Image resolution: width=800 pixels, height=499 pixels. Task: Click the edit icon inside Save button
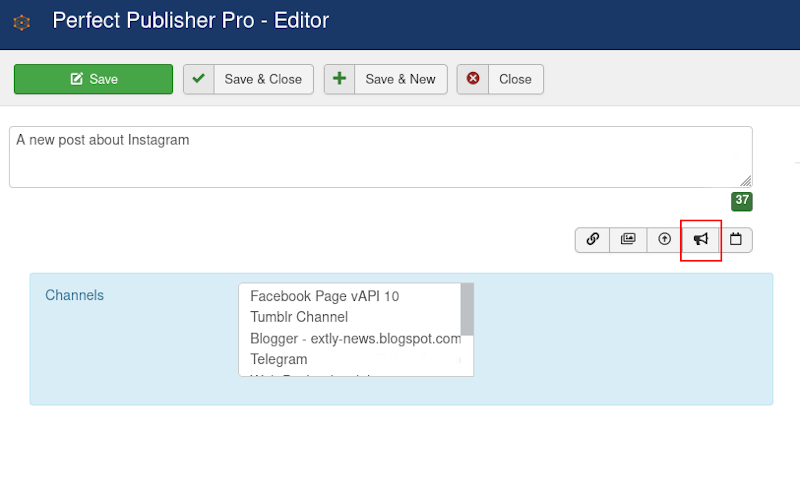click(x=77, y=79)
